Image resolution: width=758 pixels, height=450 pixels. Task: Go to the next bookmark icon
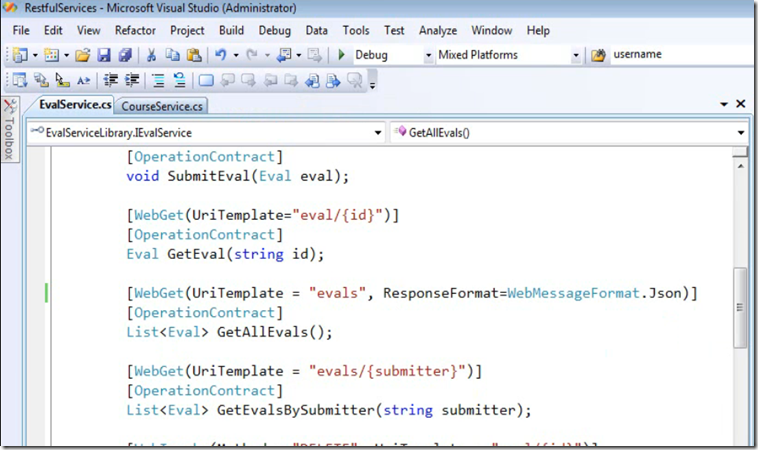[248, 80]
